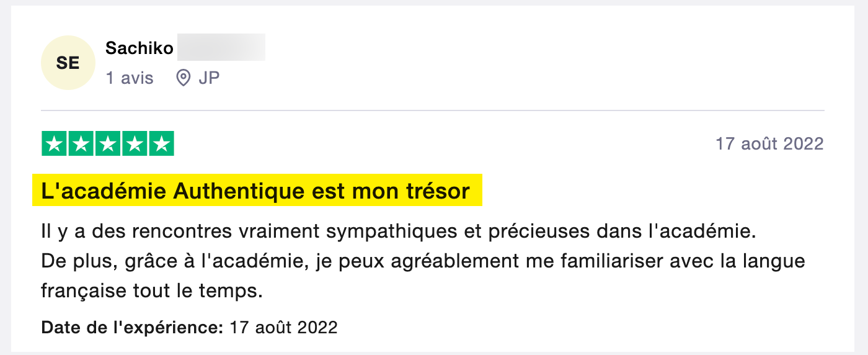The height and width of the screenshot is (355, 868).
Task: Click the SE avatar circle
Action: coord(68,63)
